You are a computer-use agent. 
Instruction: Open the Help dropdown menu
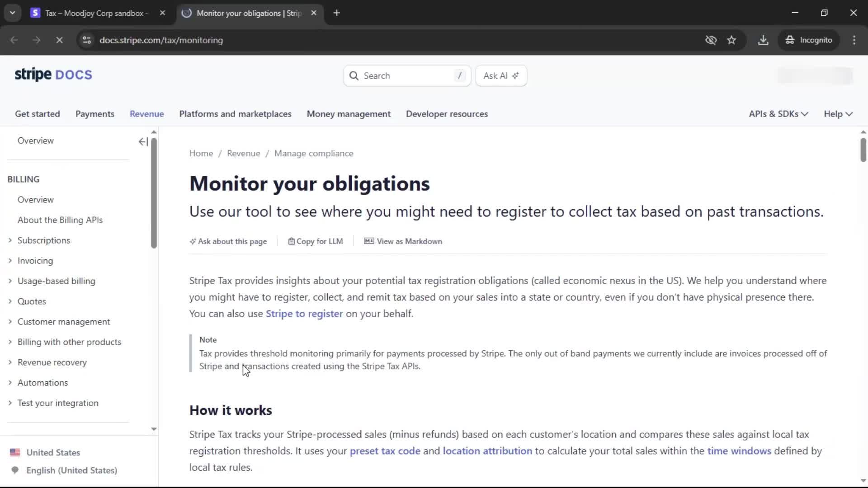(838, 114)
